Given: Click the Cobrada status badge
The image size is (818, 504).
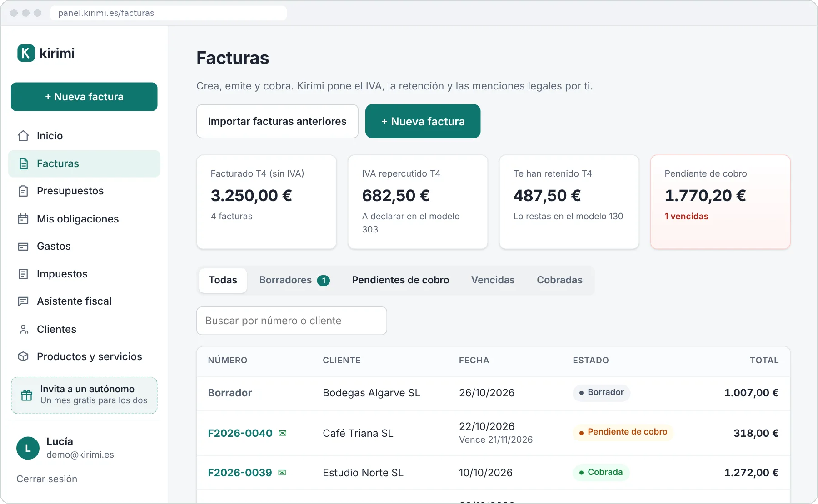Looking at the screenshot, I should pyautogui.click(x=601, y=472).
